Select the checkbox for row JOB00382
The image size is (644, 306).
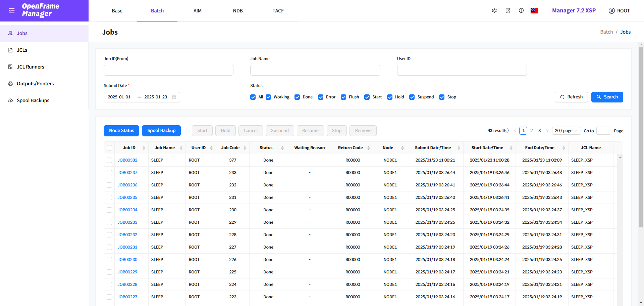(x=109, y=160)
